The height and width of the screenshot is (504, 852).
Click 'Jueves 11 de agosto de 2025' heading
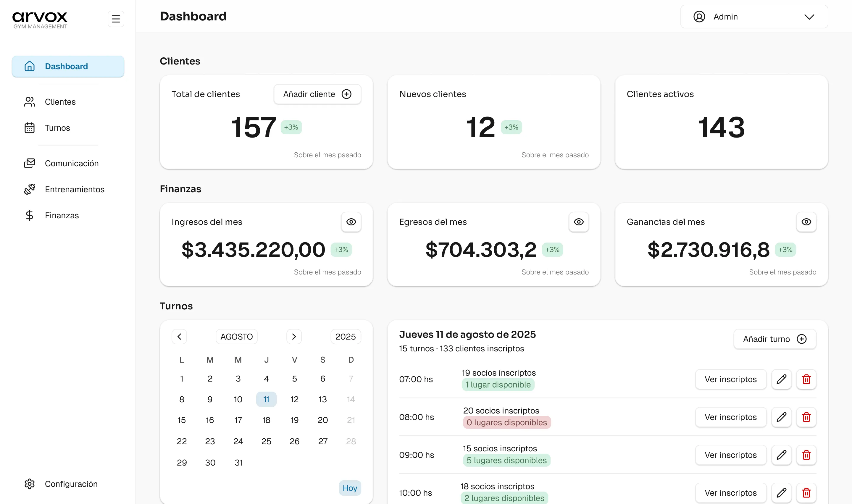tap(467, 335)
